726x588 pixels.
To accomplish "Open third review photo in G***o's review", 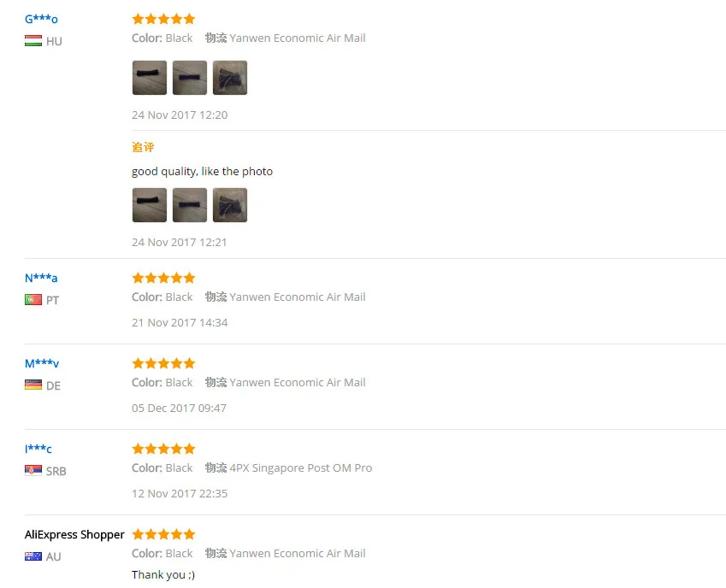I will tap(230, 78).
